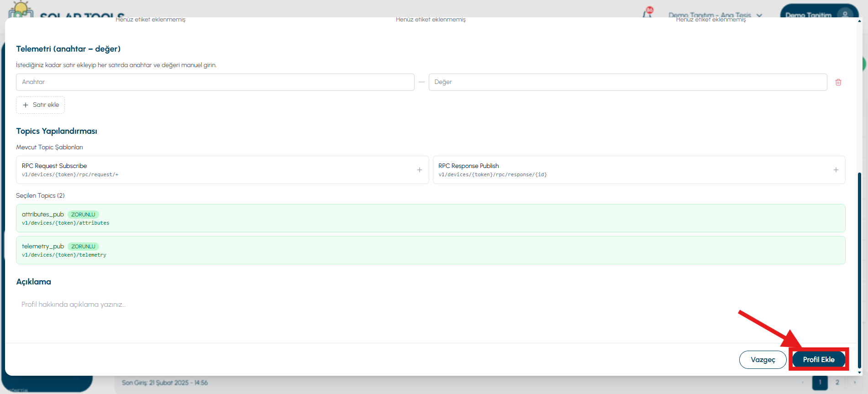Focus the Anahtar input field

tap(215, 82)
